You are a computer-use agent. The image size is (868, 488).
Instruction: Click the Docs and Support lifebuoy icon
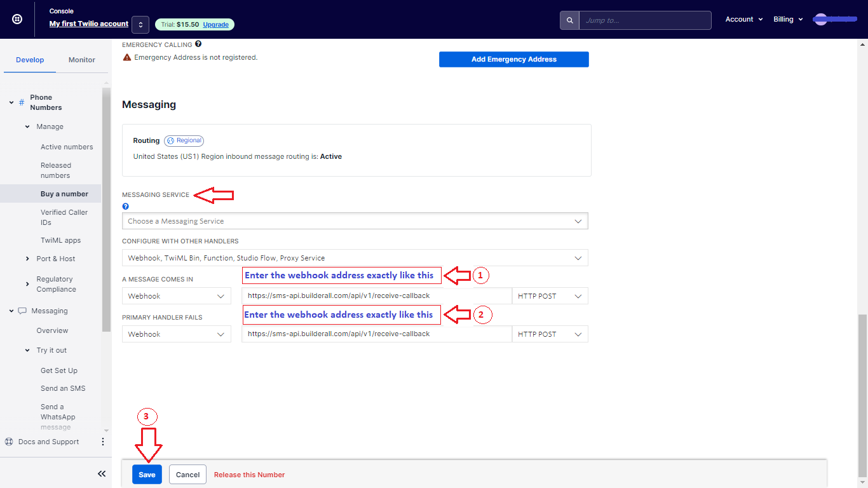coord(9,442)
